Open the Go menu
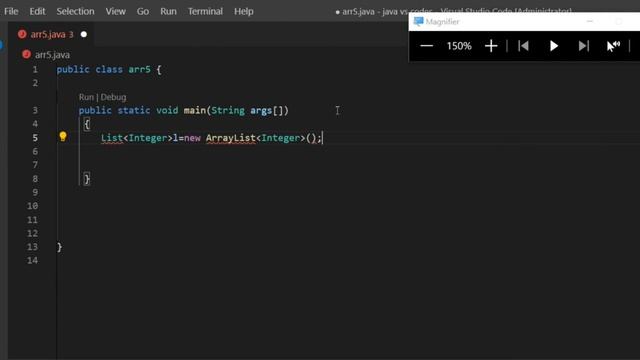The width and height of the screenshot is (640, 360). tap(142, 11)
